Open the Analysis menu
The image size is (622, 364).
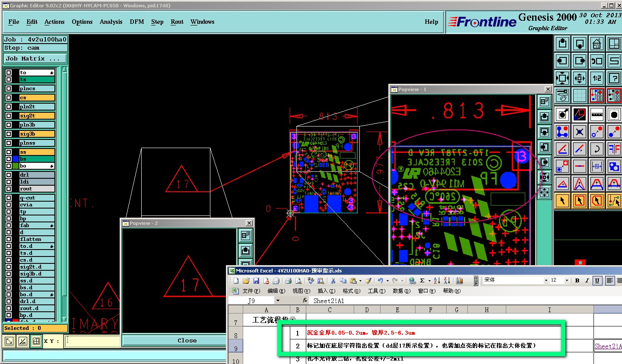click(111, 22)
